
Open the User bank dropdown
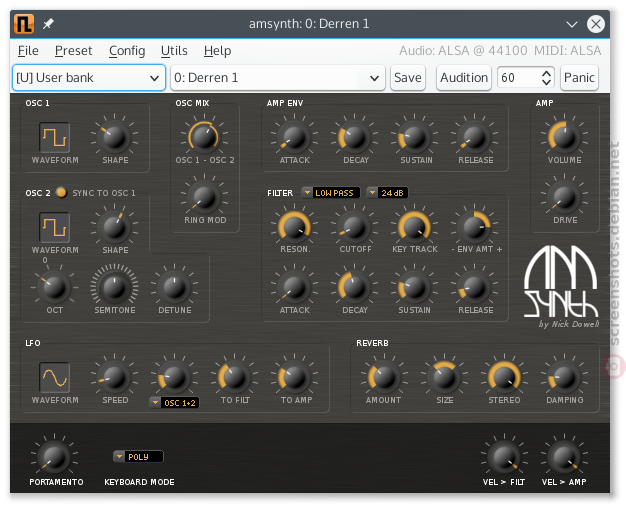click(x=89, y=78)
